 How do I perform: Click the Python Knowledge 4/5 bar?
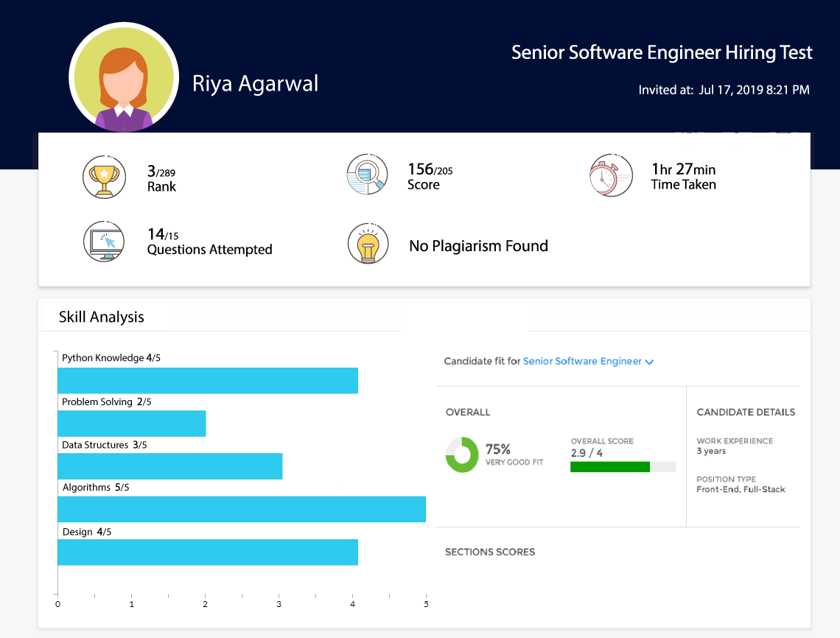tap(208, 381)
